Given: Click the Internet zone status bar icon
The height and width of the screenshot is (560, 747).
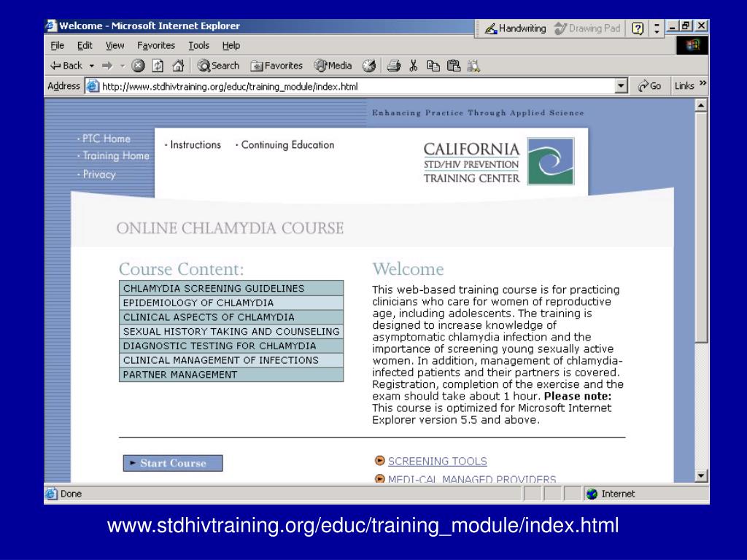Looking at the screenshot, I should tap(592, 494).
